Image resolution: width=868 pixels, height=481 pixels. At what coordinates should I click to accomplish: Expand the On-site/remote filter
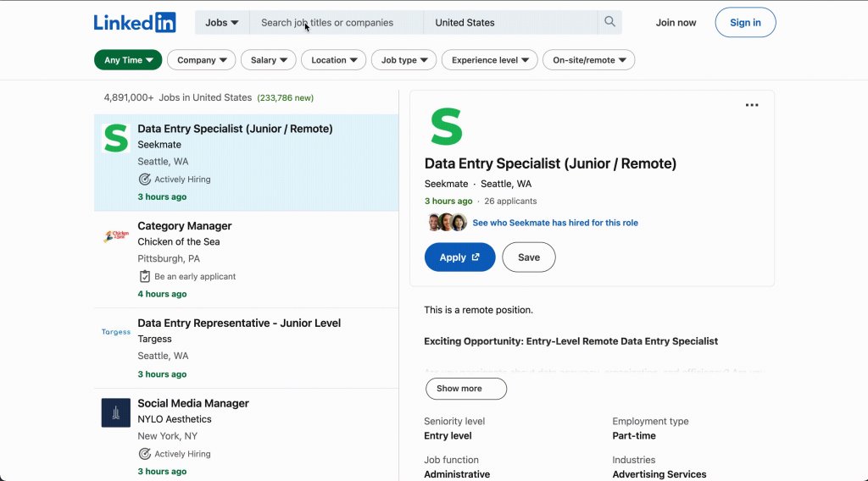589,60
